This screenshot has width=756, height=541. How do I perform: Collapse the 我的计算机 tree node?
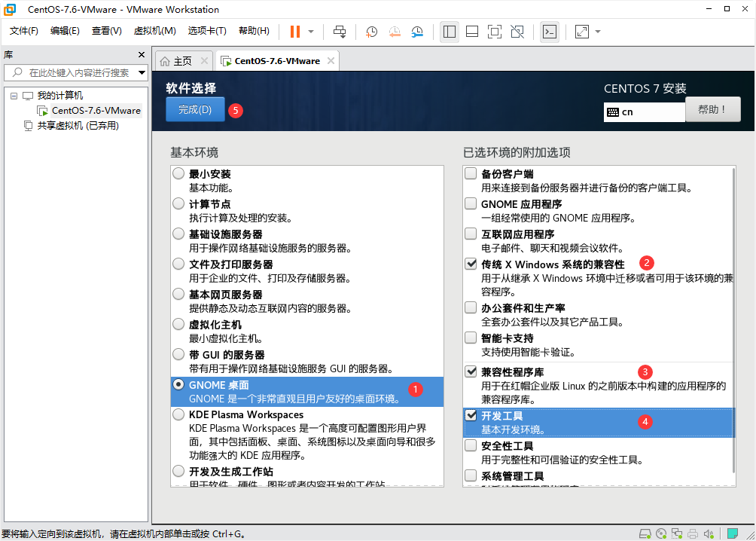click(x=14, y=96)
